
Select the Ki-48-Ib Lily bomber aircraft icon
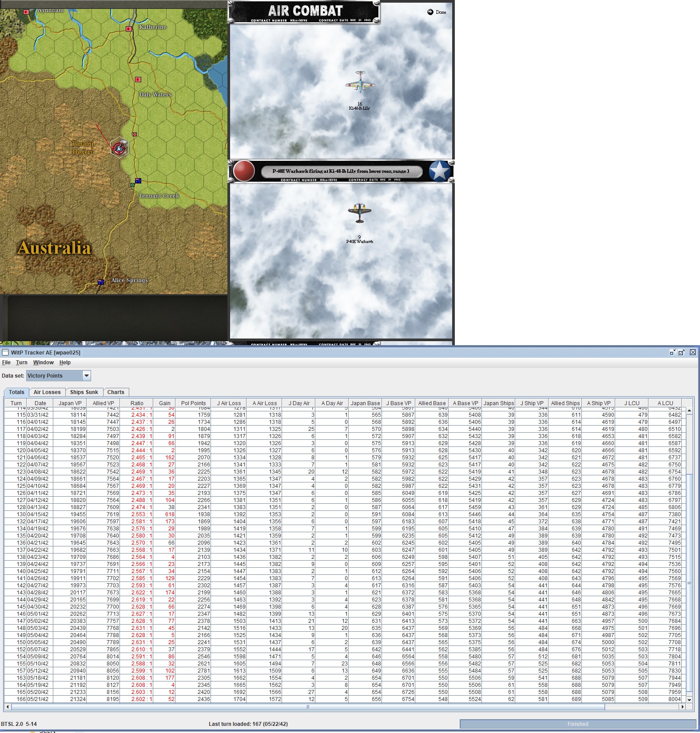click(x=360, y=82)
